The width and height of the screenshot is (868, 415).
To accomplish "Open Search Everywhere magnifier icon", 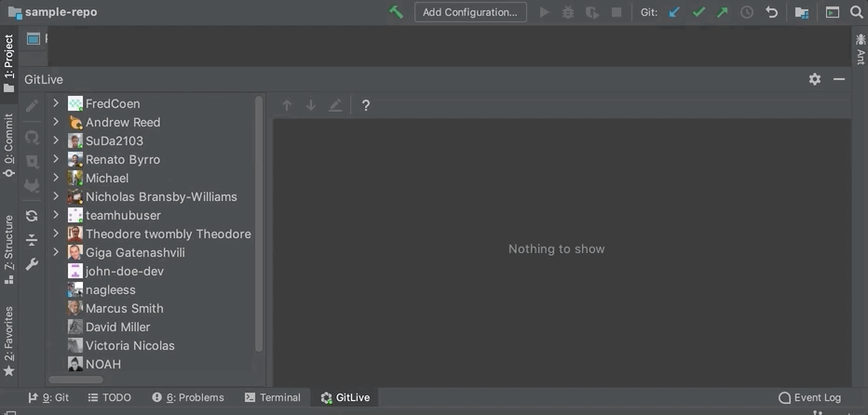I will [857, 12].
